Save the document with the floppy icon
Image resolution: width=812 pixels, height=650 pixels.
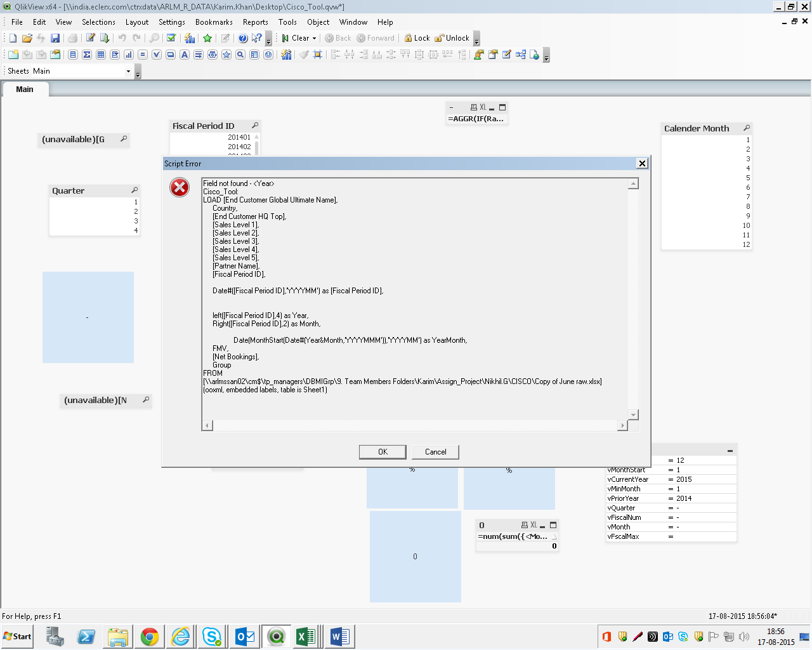tap(55, 38)
